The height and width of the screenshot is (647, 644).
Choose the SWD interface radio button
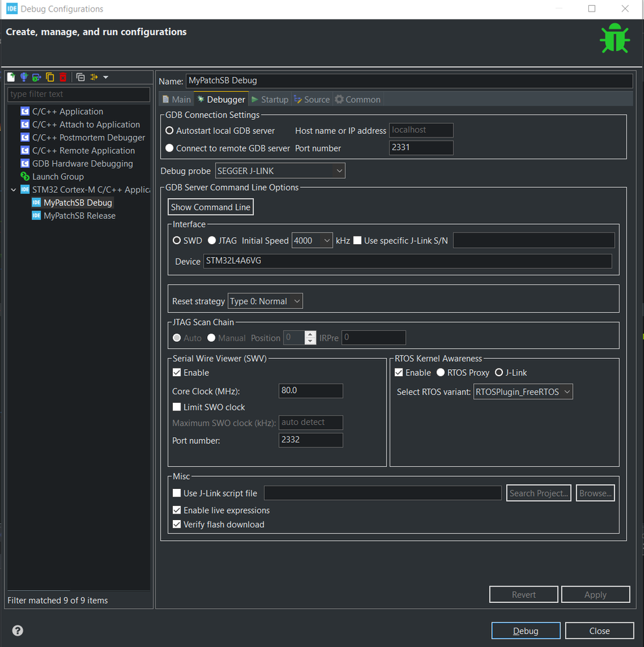[x=177, y=240]
